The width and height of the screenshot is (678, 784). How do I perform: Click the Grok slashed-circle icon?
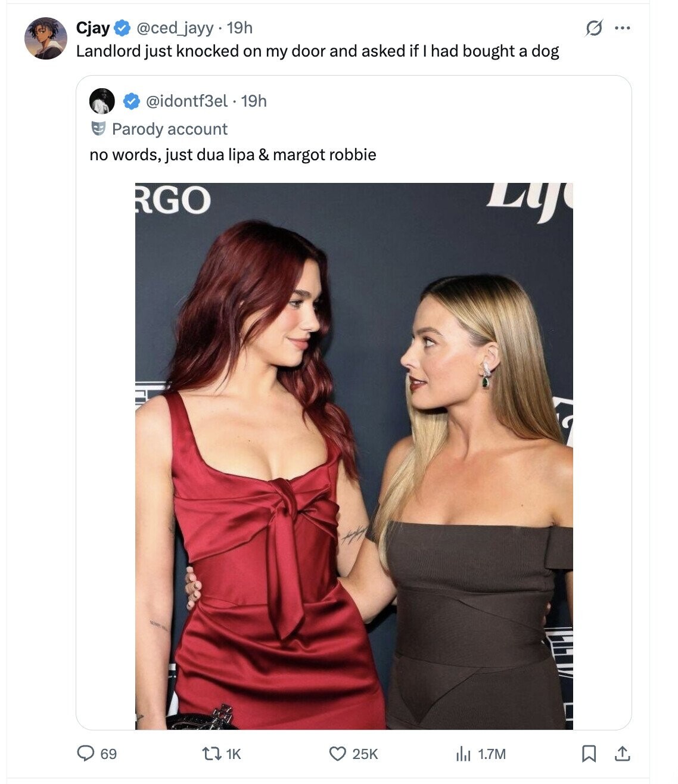[593, 28]
